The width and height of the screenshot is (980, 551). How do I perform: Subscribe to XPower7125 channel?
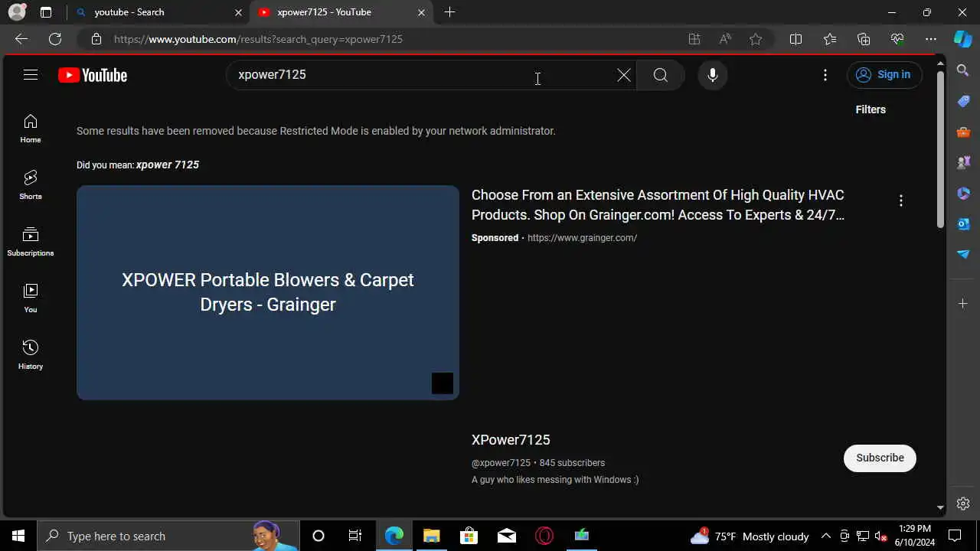pos(880,458)
